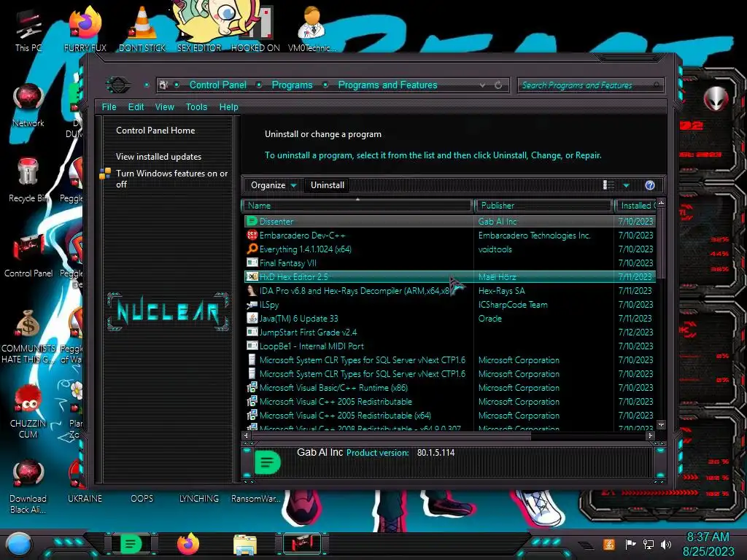
Task: Open the Recycle Bin desktop icon
Action: (28, 180)
